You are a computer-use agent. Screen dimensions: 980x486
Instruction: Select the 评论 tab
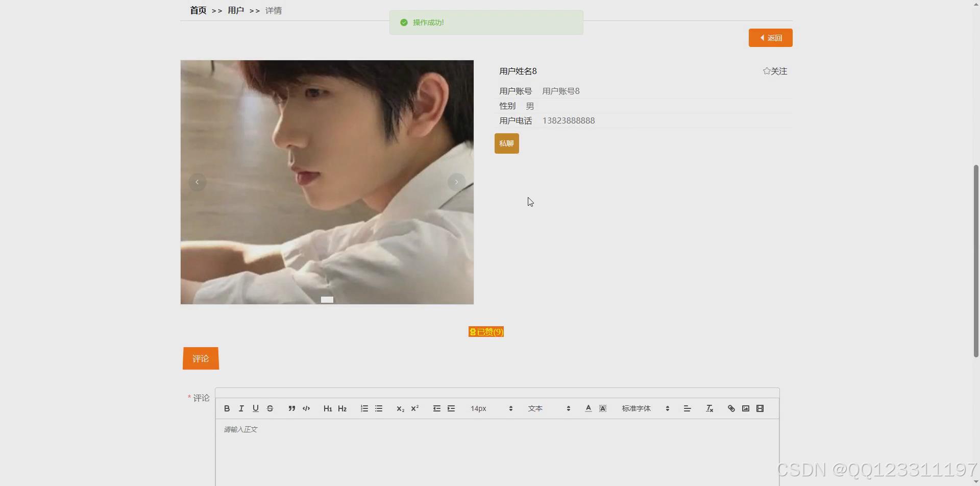coord(201,358)
